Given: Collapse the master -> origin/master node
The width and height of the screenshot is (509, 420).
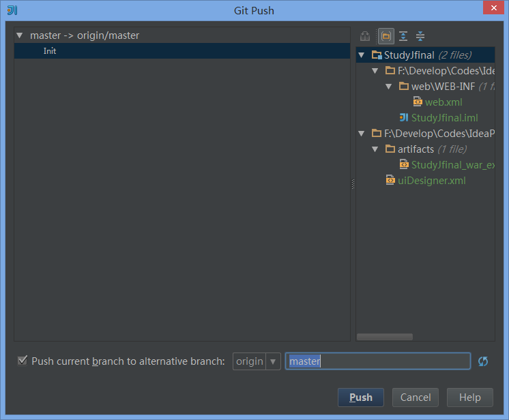Looking at the screenshot, I should click(x=20, y=35).
